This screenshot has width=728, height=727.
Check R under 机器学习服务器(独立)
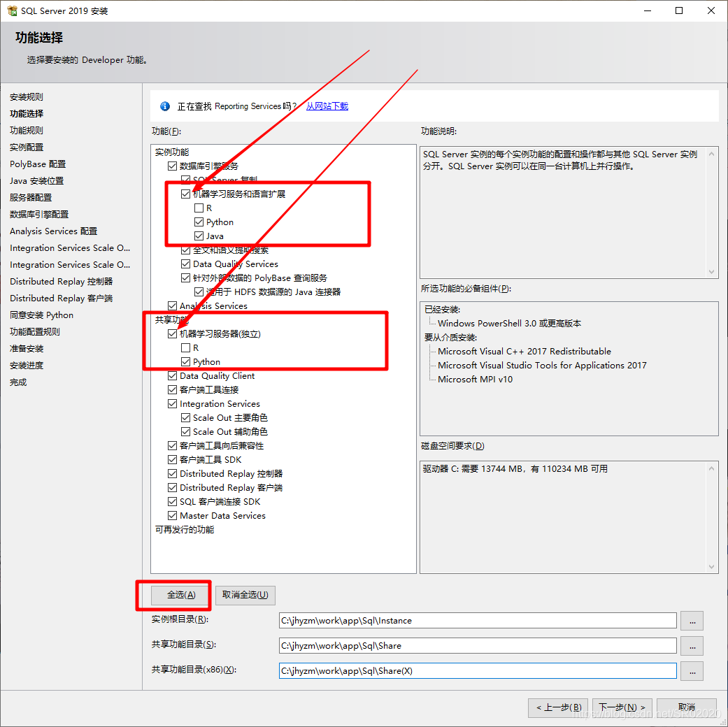[x=186, y=347]
